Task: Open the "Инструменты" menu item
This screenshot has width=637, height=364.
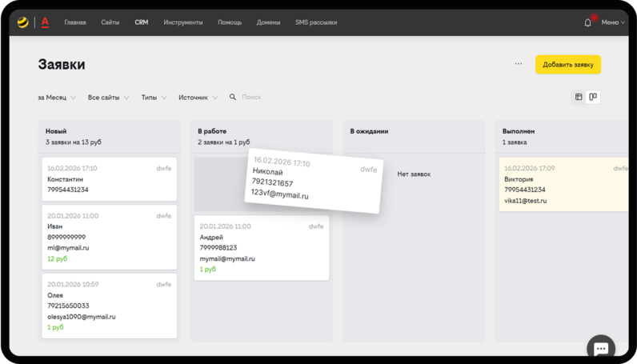Action: [x=183, y=22]
